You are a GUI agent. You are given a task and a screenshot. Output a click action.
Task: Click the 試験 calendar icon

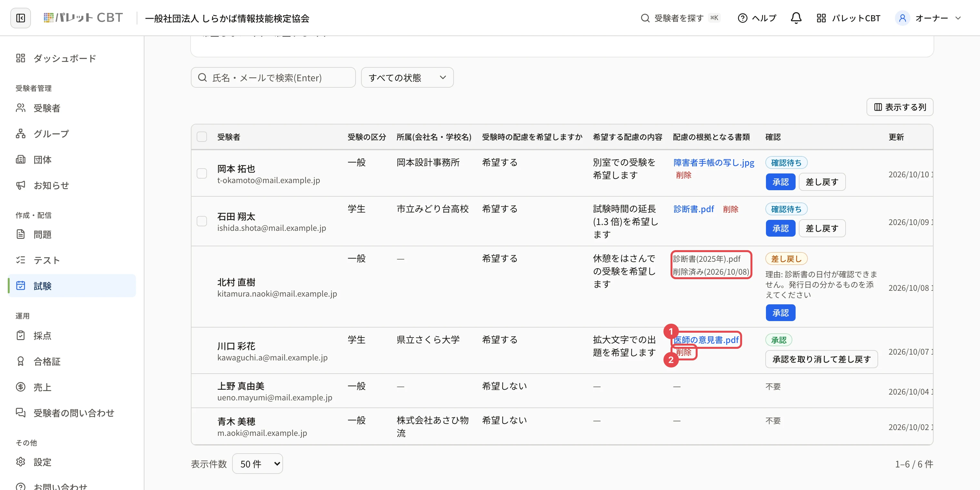[x=21, y=286]
